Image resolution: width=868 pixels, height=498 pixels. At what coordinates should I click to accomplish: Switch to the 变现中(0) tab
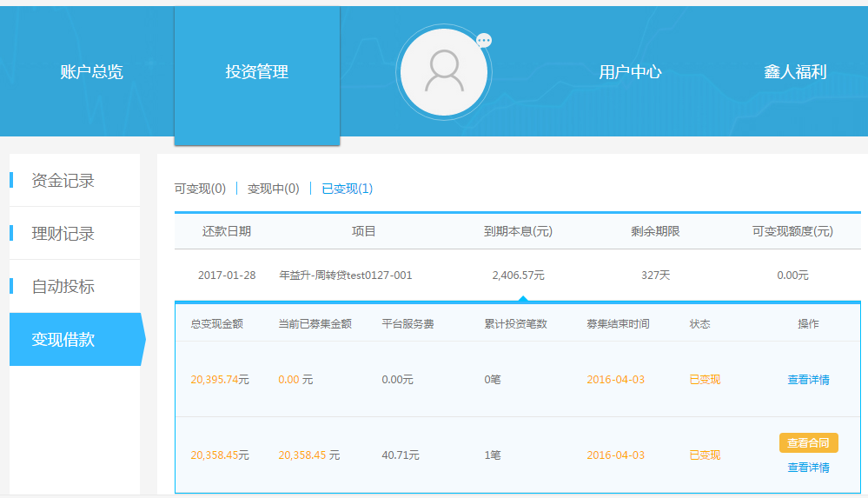pyautogui.click(x=273, y=189)
